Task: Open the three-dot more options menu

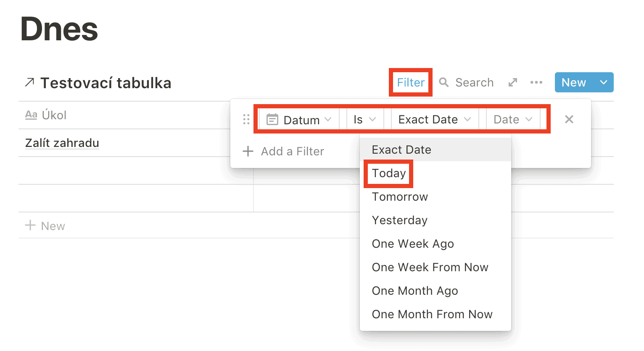Action: pyautogui.click(x=536, y=82)
